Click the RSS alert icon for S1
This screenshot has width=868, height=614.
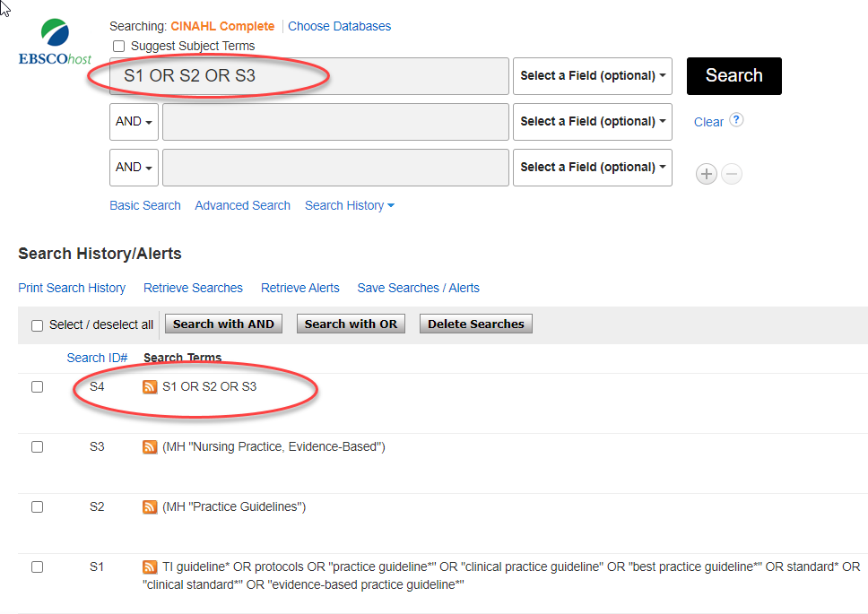(x=150, y=566)
